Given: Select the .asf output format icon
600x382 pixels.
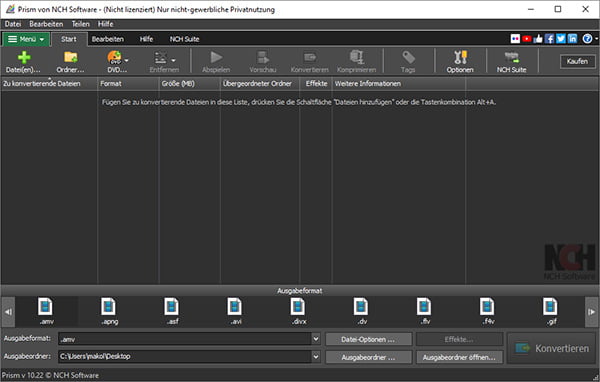Looking at the screenshot, I should [172, 307].
